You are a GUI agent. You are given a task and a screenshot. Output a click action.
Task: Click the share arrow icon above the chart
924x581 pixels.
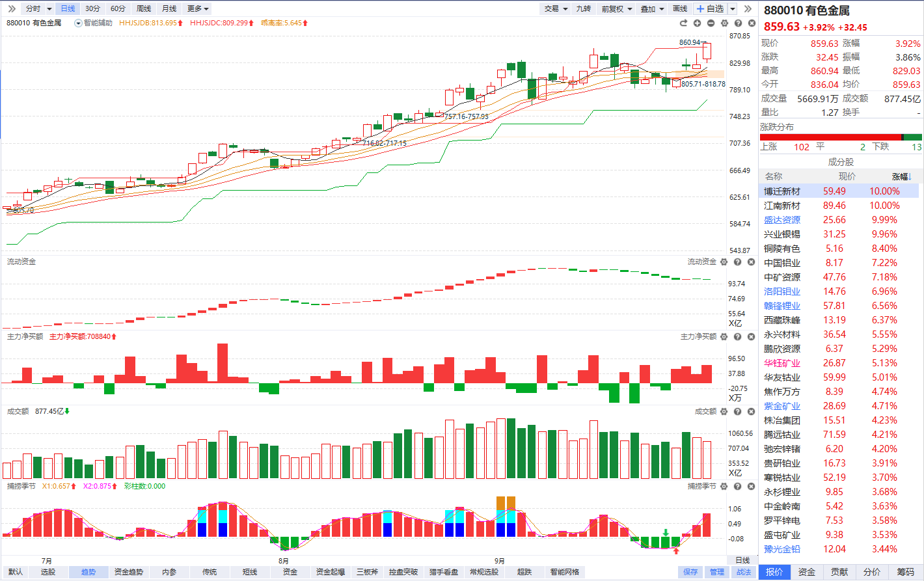click(683, 23)
